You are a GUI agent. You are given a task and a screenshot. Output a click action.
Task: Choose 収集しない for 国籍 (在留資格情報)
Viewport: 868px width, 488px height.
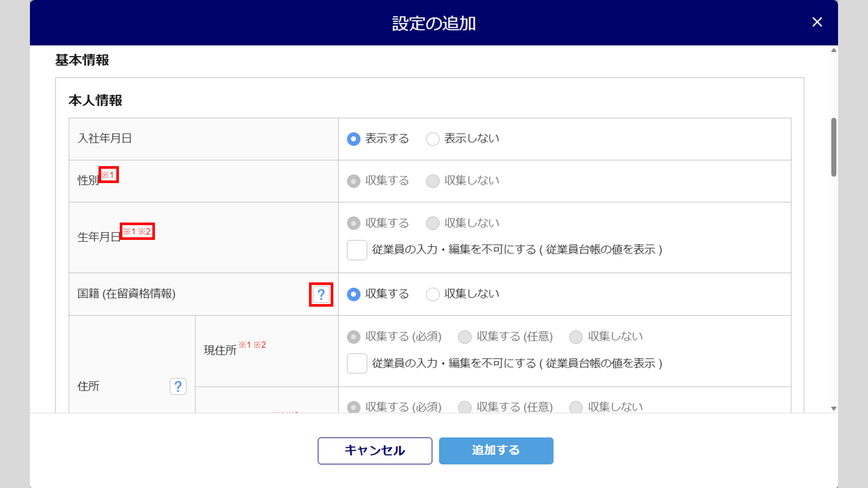coord(433,294)
